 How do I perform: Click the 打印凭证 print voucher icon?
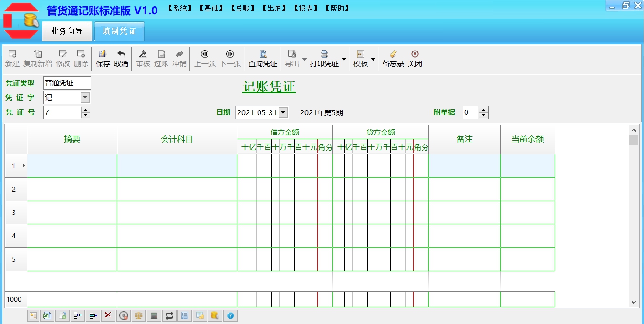pyautogui.click(x=324, y=58)
